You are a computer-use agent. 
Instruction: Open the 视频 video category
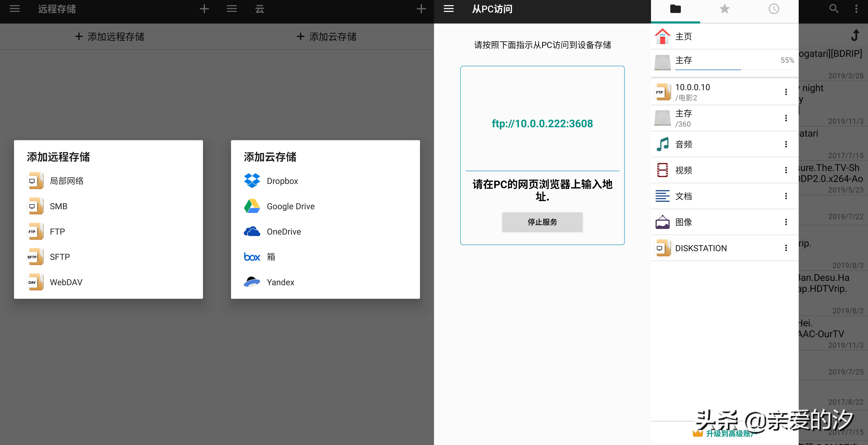tap(683, 170)
